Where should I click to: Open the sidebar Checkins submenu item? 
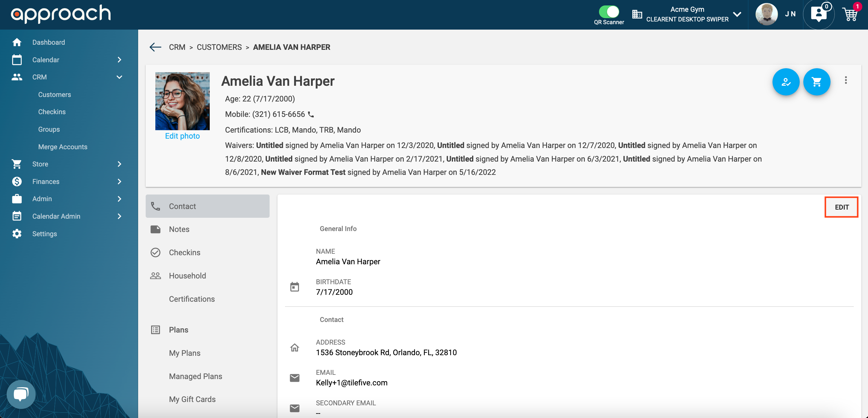(52, 112)
